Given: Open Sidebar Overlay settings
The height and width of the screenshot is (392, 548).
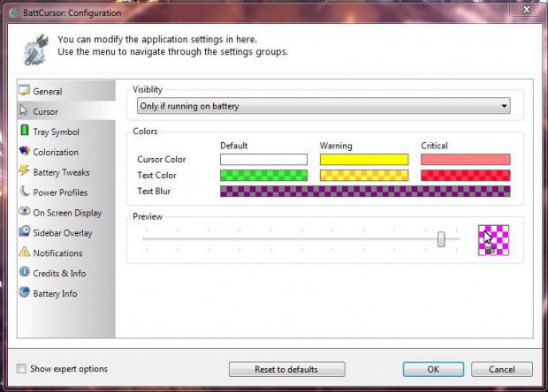Looking at the screenshot, I should [x=66, y=233].
